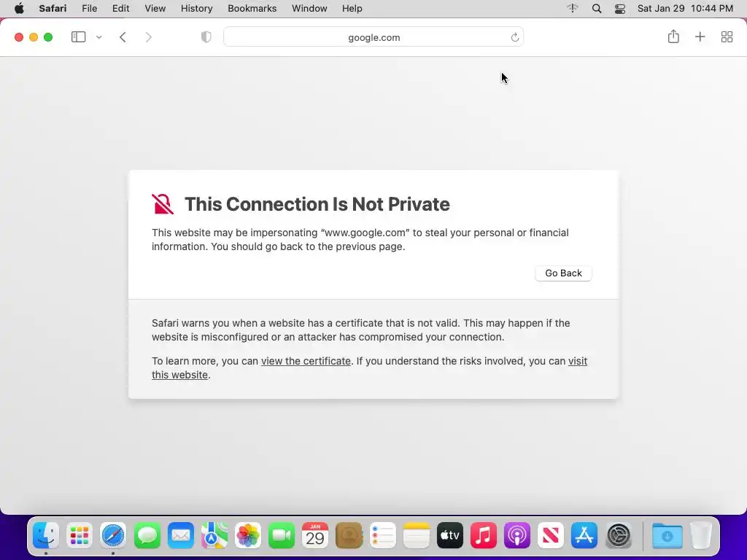The height and width of the screenshot is (560, 747).
Task: Open News from the Dock
Action: pos(551,535)
